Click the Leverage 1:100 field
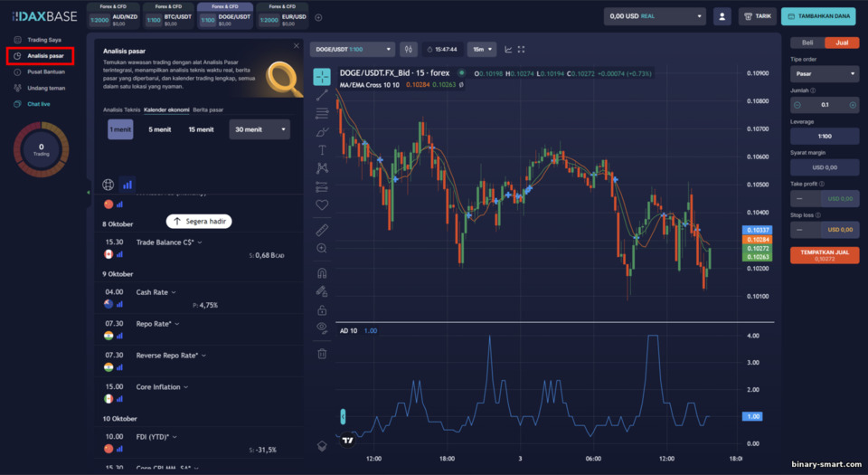868x475 pixels. (x=825, y=137)
